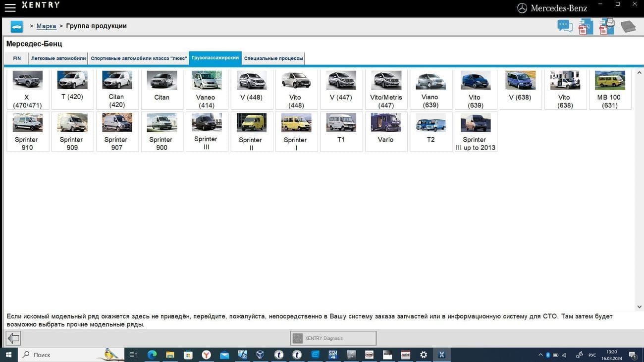Click the PDF print icon with printer
Viewport: 644px width, 362px height.
[607, 26]
